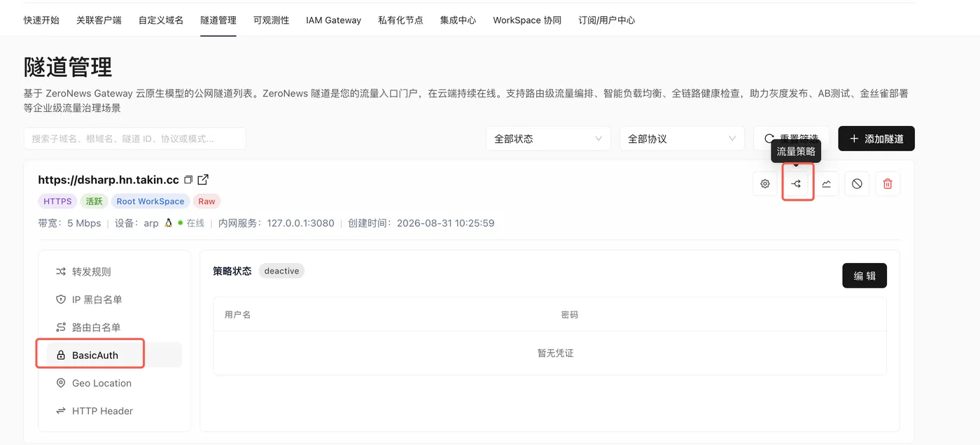Click the HTTPS protocol tag
The image size is (980, 445).
click(57, 202)
